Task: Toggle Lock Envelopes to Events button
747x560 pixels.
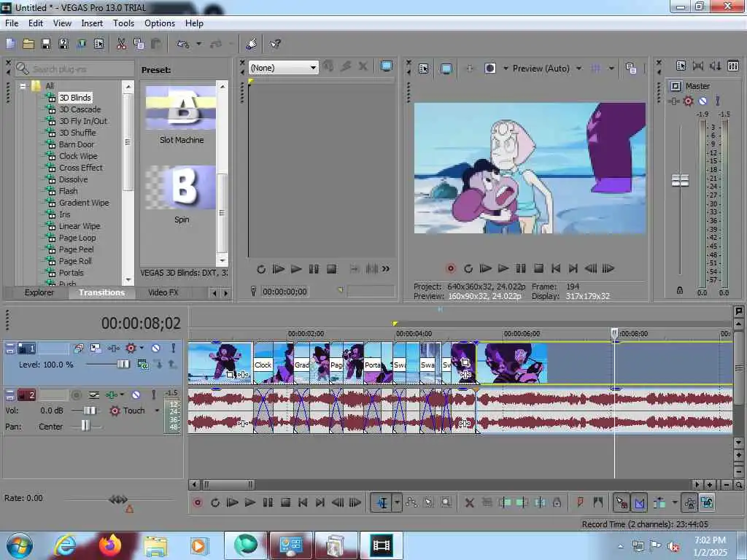Action: (x=690, y=502)
